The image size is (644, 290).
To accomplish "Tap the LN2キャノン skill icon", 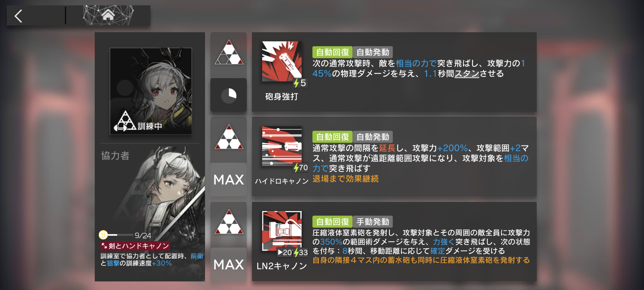I will click(282, 231).
